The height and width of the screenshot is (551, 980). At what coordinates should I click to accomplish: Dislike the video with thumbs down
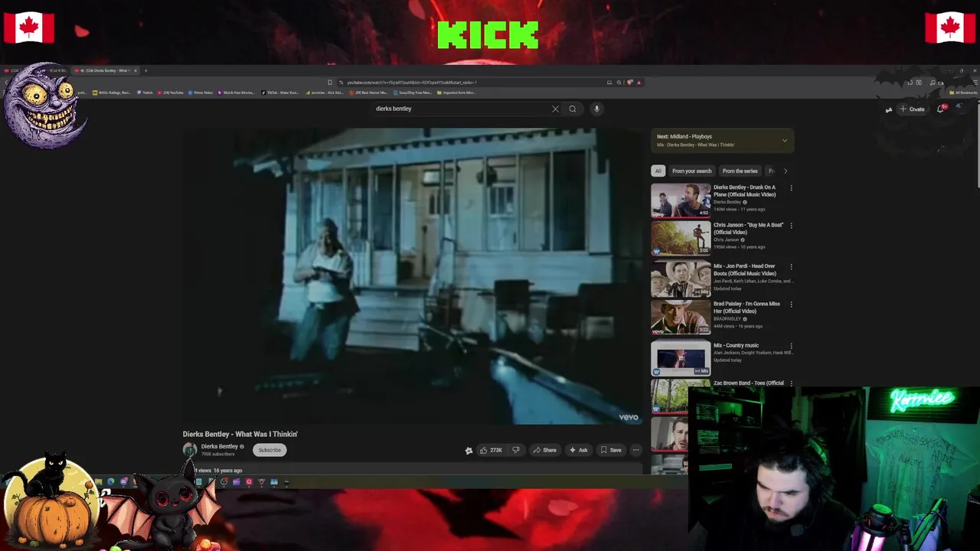(515, 450)
